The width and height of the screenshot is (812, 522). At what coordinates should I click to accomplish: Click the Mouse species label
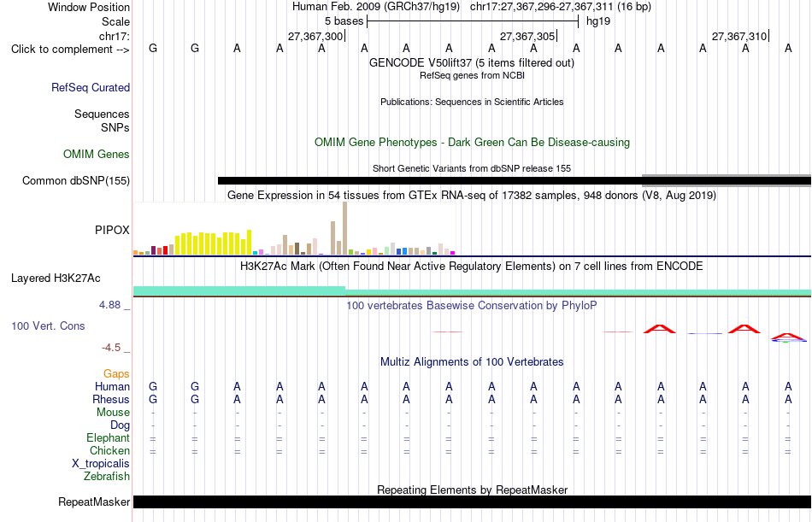114,412
